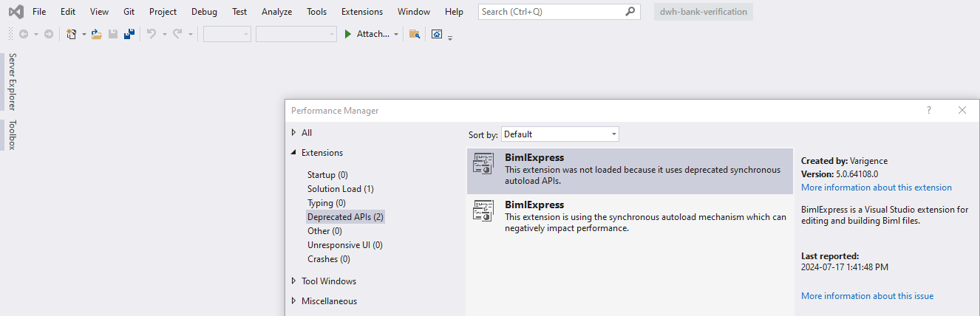Open the Extensions menu

tap(362, 12)
